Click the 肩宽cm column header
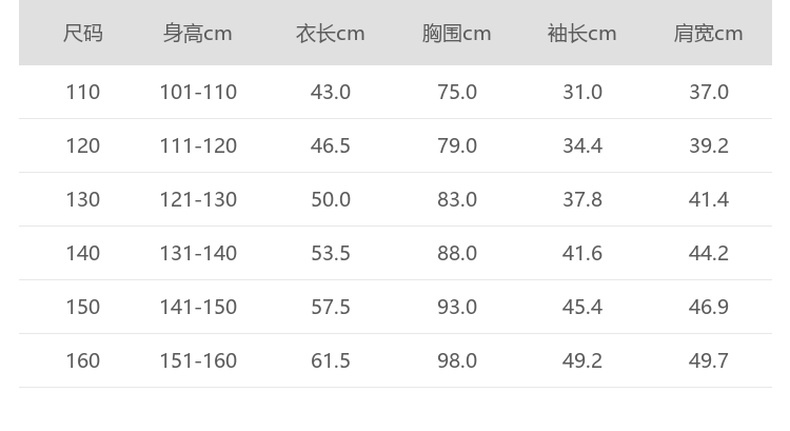 708,34
